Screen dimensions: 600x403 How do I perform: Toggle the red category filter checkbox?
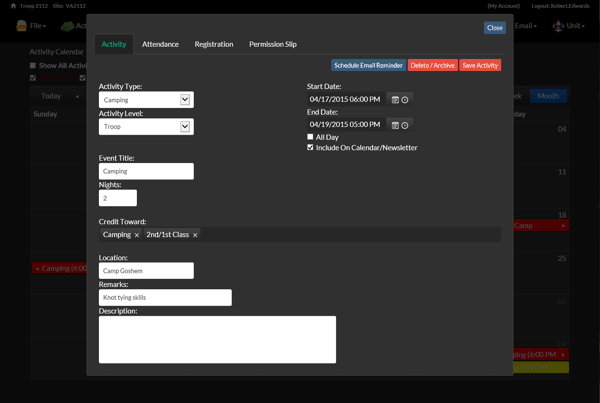click(33, 78)
